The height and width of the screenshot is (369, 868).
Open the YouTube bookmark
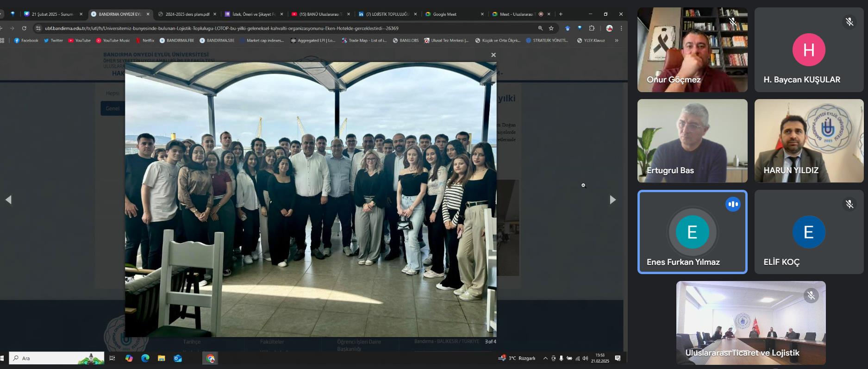pos(79,41)
